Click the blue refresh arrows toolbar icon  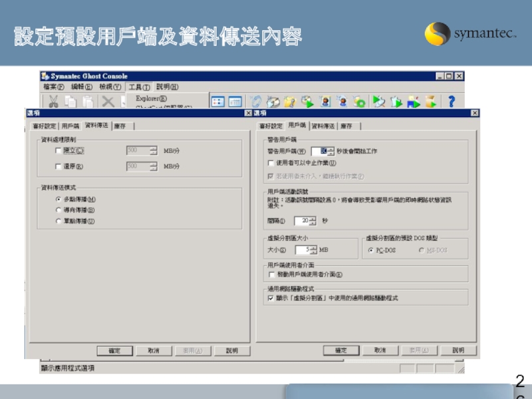coord(256,102)
